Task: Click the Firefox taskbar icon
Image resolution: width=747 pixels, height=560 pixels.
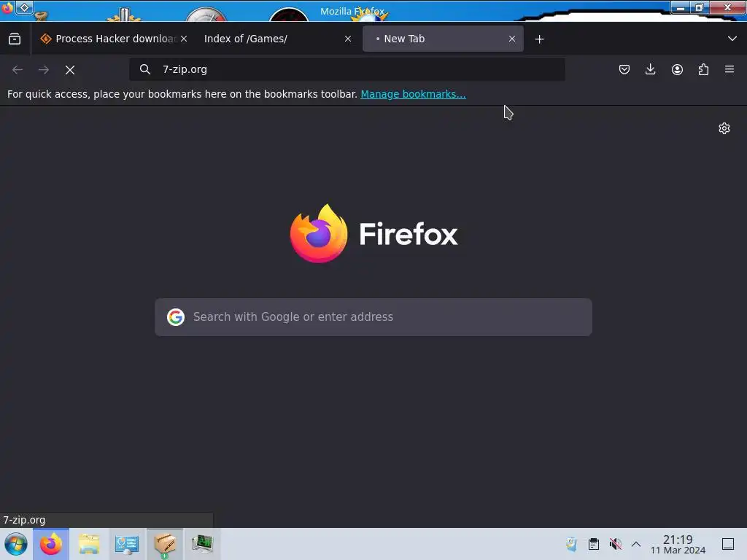Action: (x=51, y=544)
